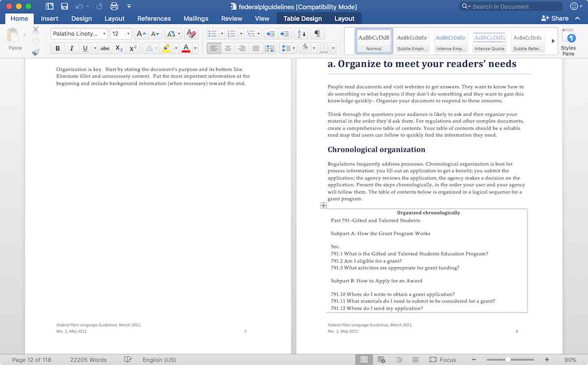
Task: Switch to Focus mode in status bar
Action: [x=442, y=360]
